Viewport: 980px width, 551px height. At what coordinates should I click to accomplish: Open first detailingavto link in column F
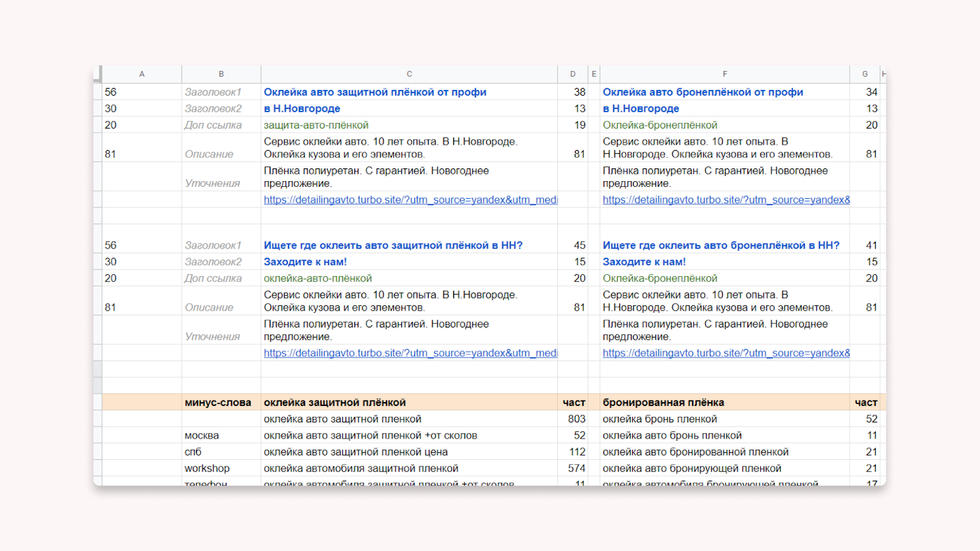tap(726, 200)
